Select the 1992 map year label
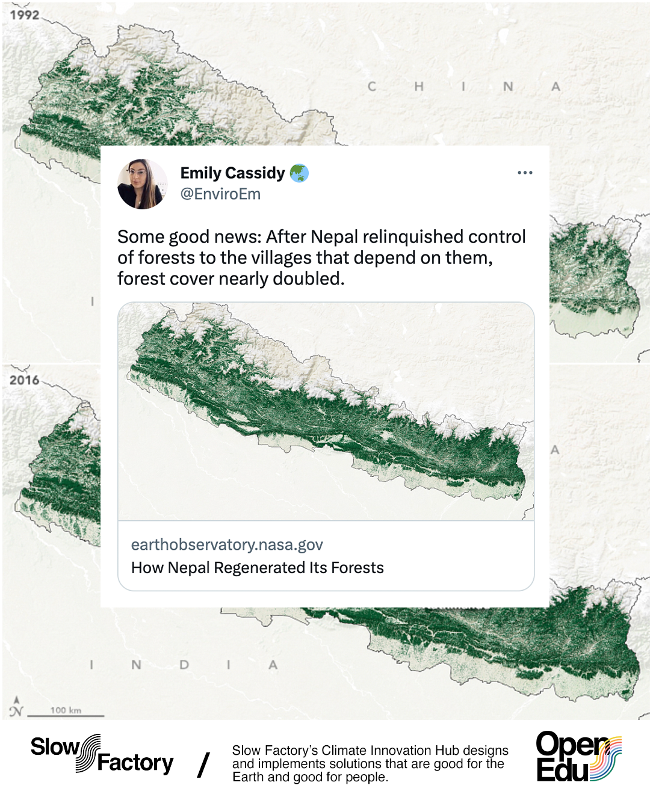Viewport: 650px width, 812px height. tap(24, 15)
